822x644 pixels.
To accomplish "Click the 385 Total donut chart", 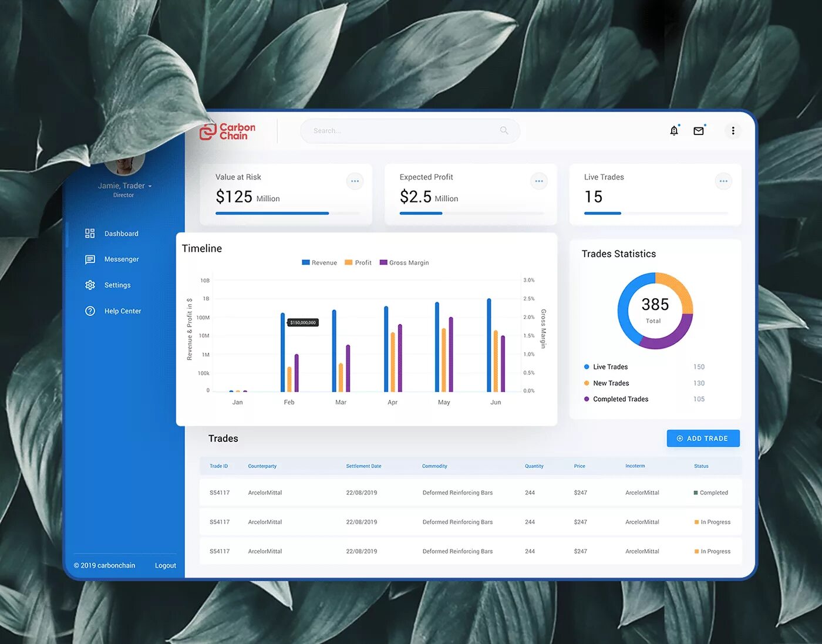I will 655,311.
